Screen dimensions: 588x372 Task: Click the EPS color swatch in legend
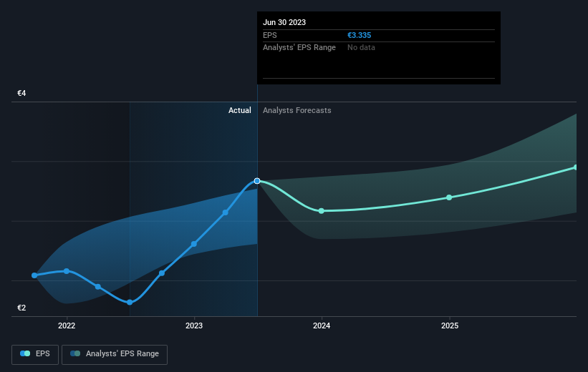click(25, 353)
